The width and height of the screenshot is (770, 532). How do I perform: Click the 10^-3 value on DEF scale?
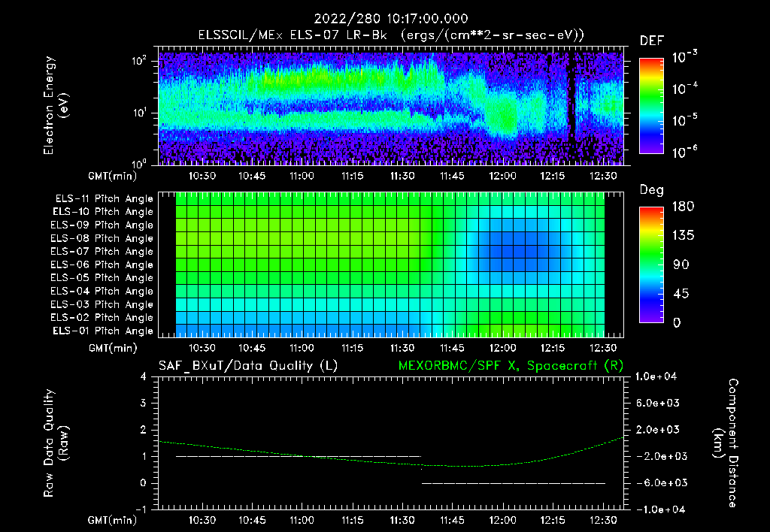tap(684, 57)
